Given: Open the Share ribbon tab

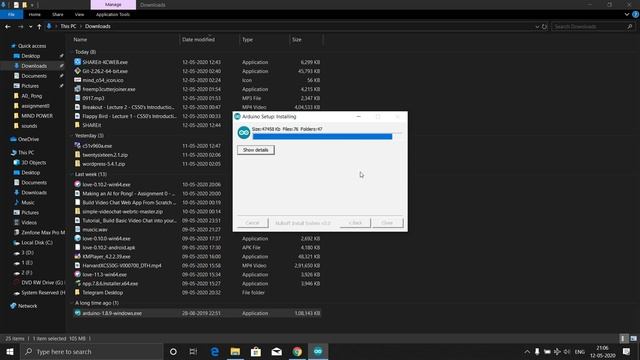Looking at the screenshot, I should pos(58,14).
